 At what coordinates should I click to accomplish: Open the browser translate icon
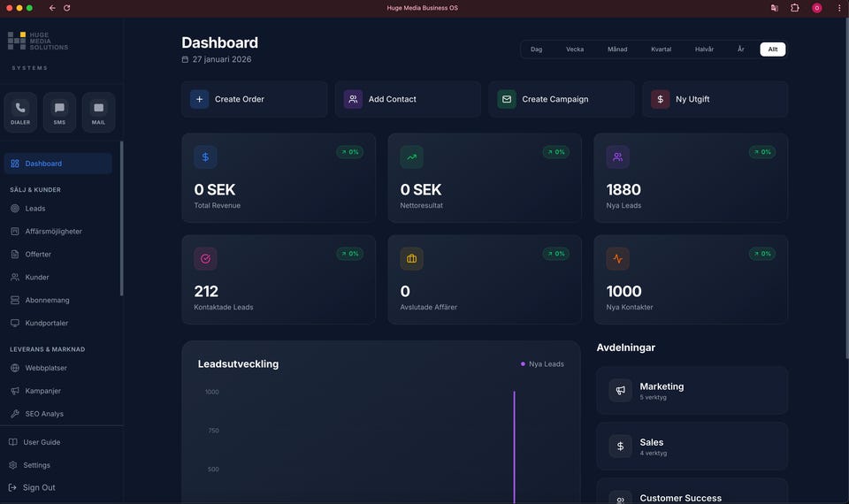775,8
